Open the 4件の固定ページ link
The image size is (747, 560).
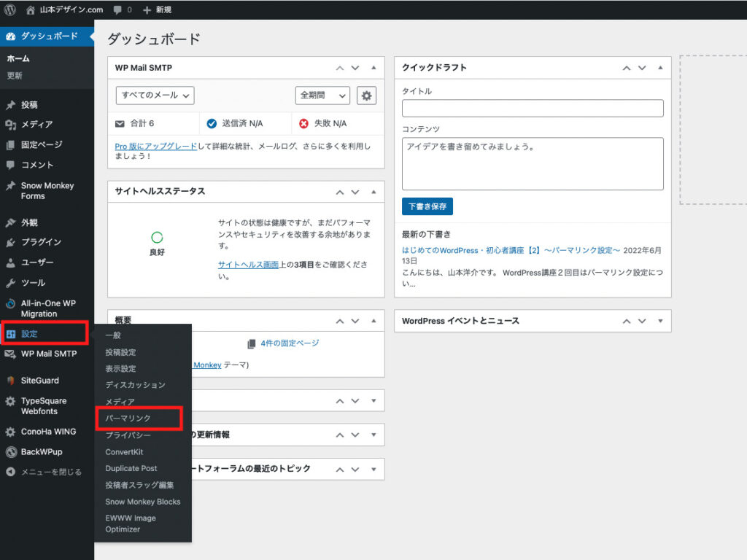290,343
